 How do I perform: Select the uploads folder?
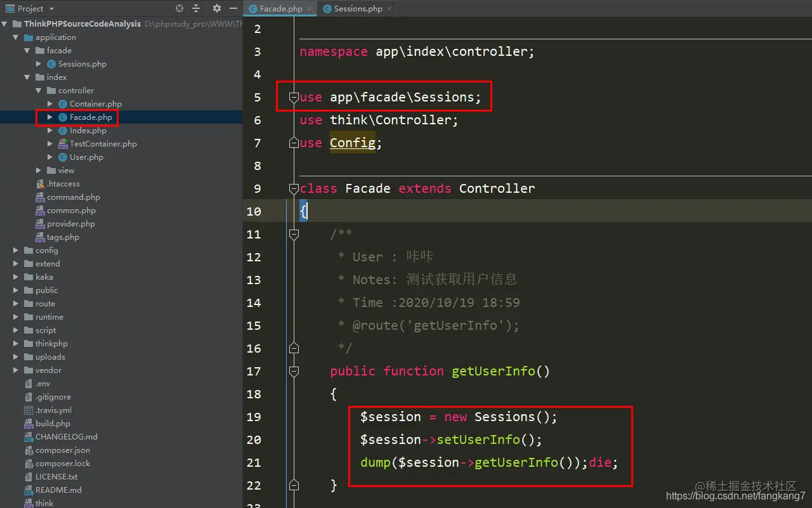coord(50,357)
